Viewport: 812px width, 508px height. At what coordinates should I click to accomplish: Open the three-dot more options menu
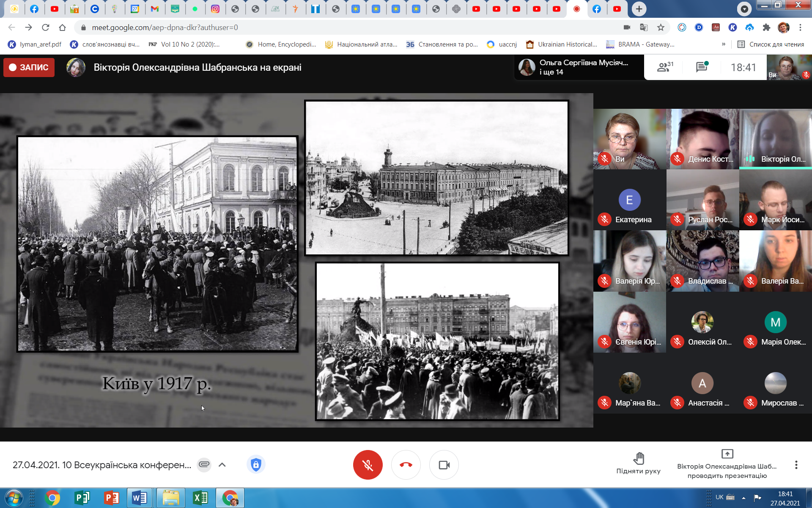[x=796, y=465]
